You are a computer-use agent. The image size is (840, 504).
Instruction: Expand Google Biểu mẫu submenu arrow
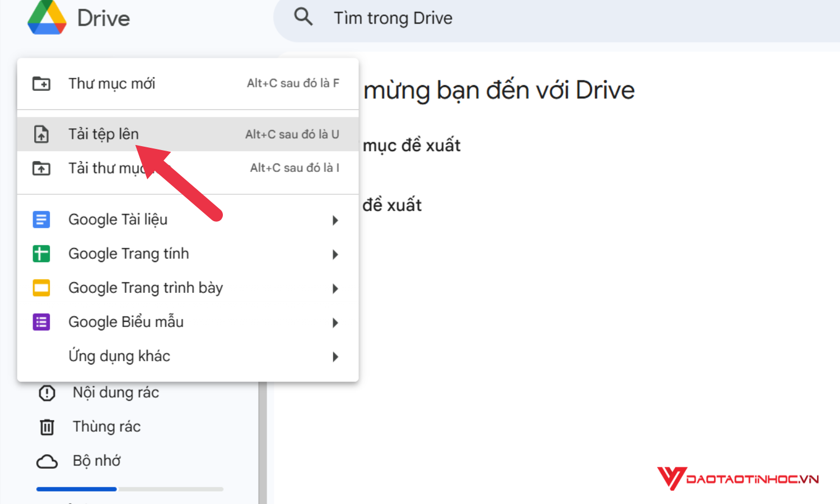click(x=335, y=323)
